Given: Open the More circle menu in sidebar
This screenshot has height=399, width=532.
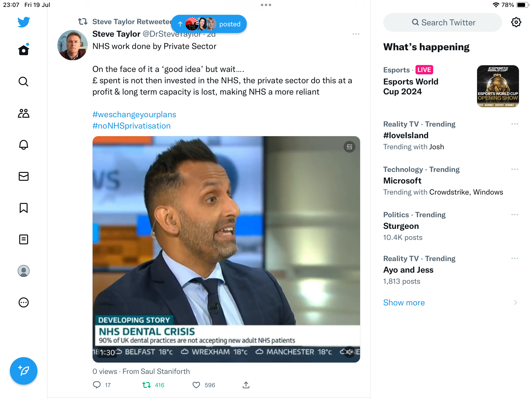Looking at the screenshot, I should click(x=24, y=302).
